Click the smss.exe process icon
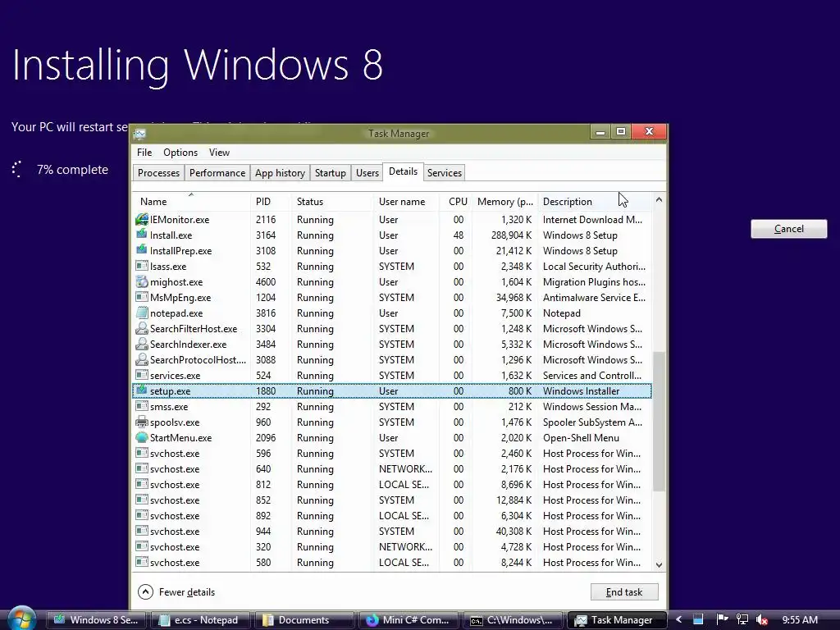Viewport: 840px width, 630px height. [x=142, y=406]
